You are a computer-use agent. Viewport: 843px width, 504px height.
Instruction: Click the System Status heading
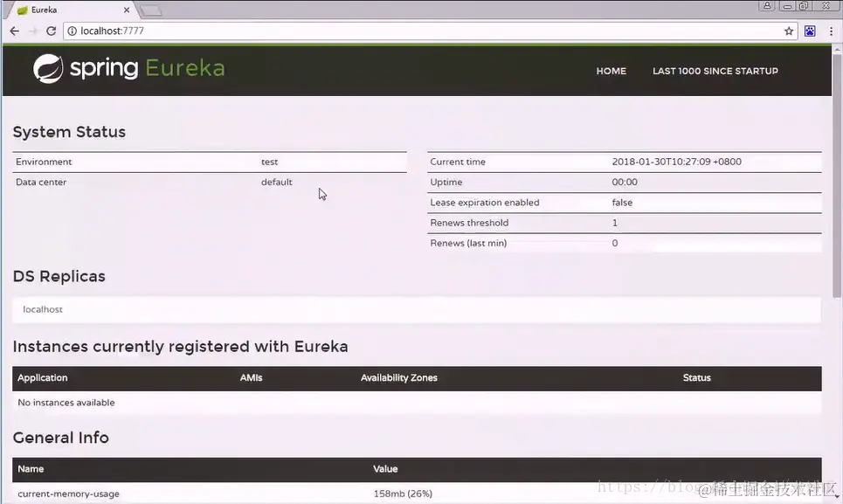tap(69, 132)
